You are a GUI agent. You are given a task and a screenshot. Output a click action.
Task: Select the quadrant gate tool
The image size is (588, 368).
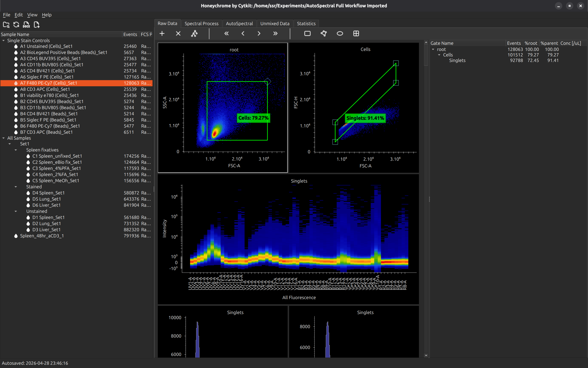tap(356, 34)
